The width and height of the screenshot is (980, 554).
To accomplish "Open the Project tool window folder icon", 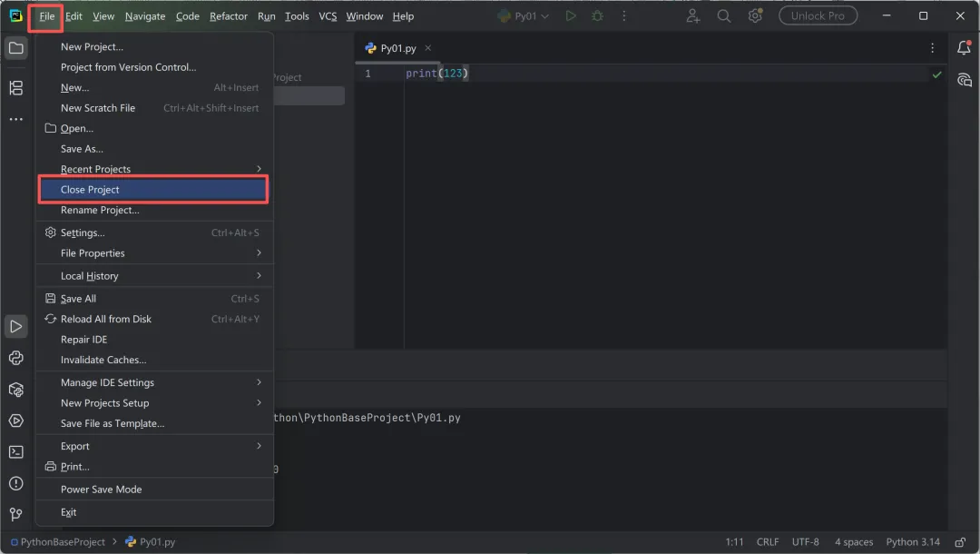I will tap(16, 48).
